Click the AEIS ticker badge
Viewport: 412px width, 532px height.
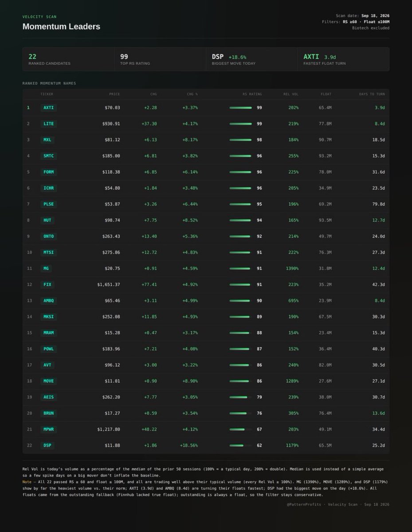[x=48, y=397]
